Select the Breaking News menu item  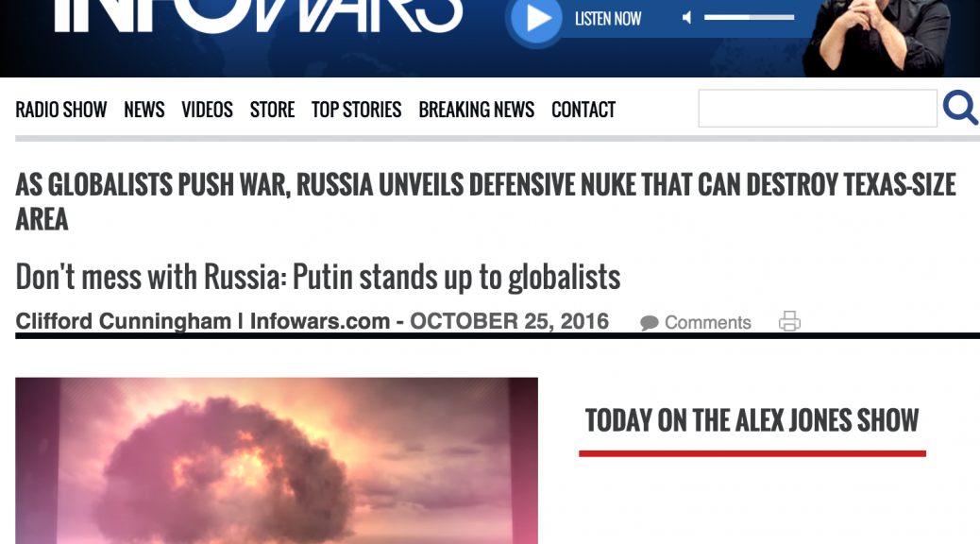476,110
